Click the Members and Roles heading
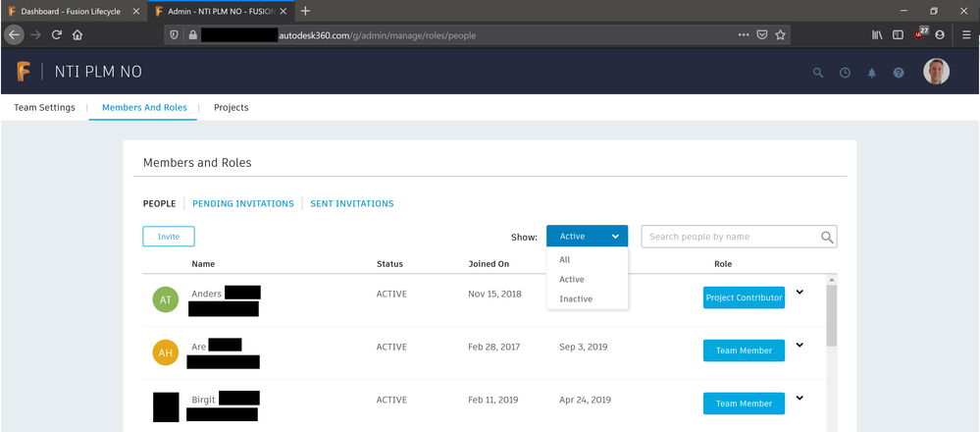The height and width of the screenshot is (432, 980). point(197,163)
